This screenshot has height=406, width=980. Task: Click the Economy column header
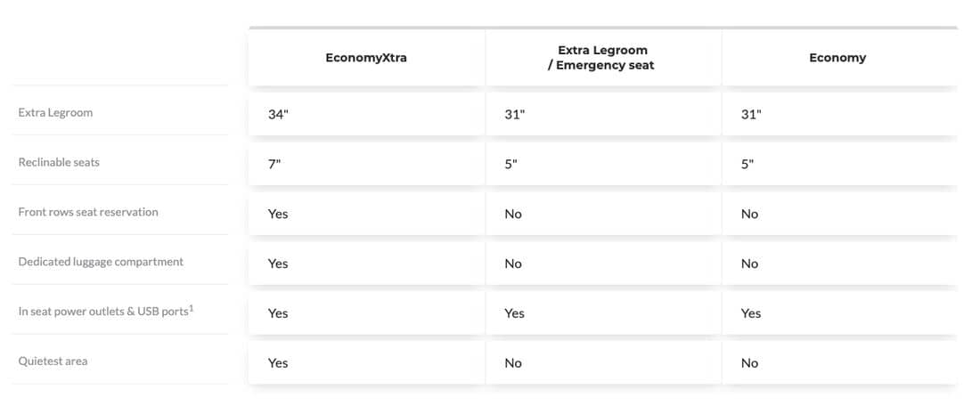pos(837,58)
